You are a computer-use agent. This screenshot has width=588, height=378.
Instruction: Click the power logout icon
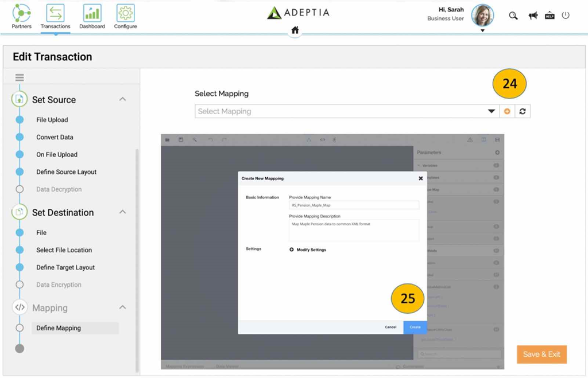566,15
